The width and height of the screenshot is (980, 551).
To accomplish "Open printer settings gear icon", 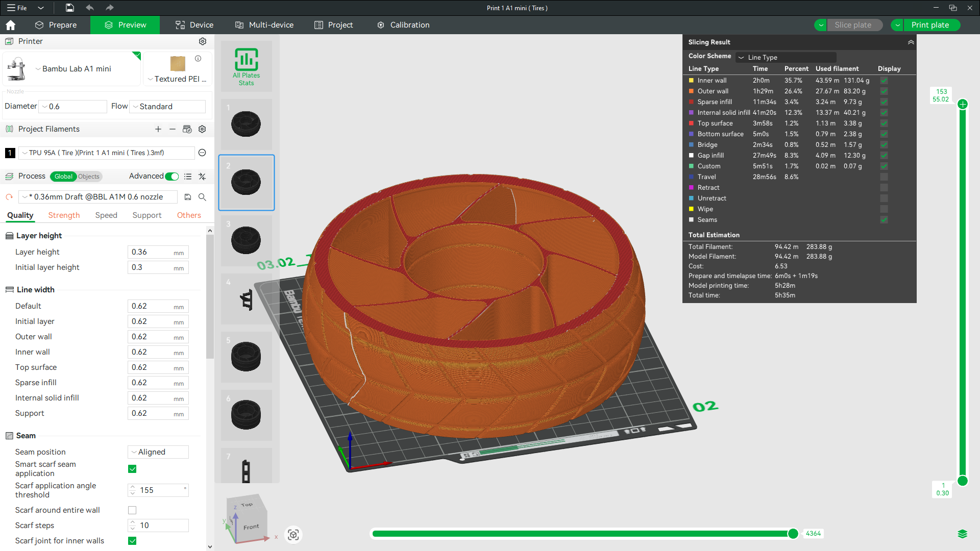I will [x=203, y=41].
